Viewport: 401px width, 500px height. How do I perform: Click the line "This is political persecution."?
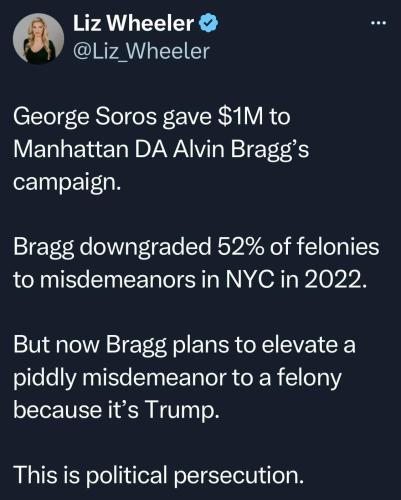coord(159,475)
